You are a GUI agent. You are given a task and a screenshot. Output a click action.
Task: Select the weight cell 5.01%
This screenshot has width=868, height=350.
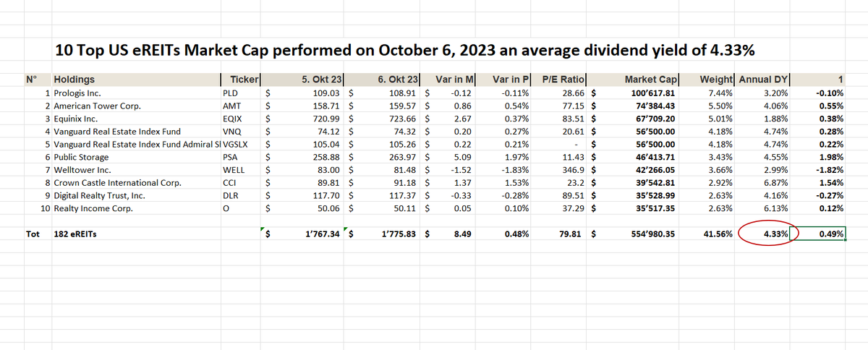[720, 119]
